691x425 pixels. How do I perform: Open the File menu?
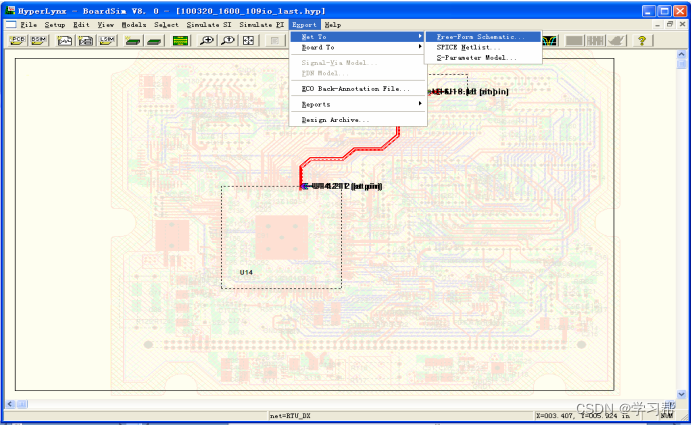pos(29,25)
